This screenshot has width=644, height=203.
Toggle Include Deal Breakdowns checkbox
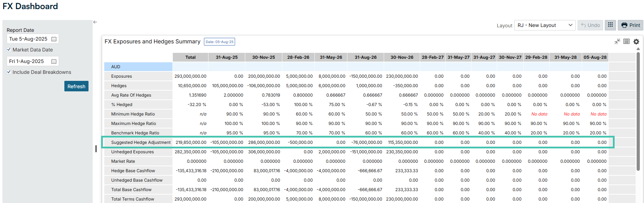point(9,72)
